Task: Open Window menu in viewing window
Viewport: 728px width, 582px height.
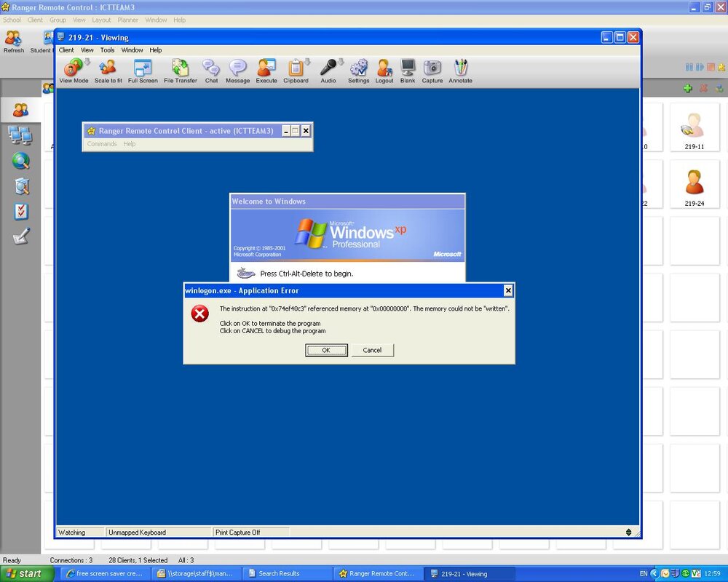Action: coord(132,50)
